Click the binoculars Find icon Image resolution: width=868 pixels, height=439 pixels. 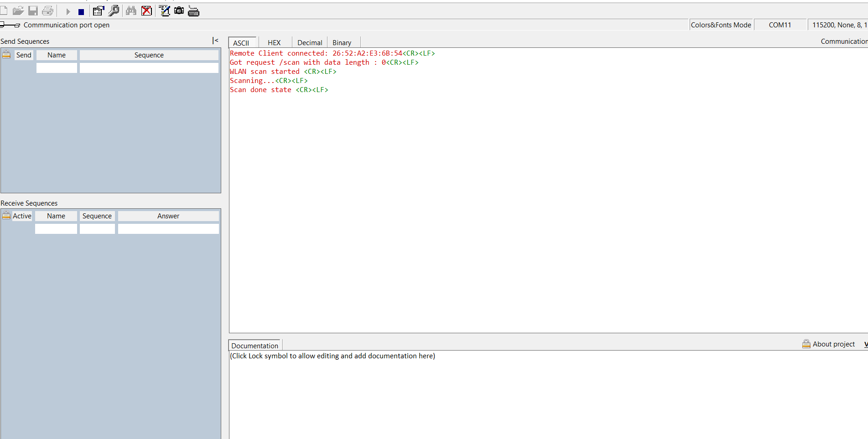tap(131, 11)
